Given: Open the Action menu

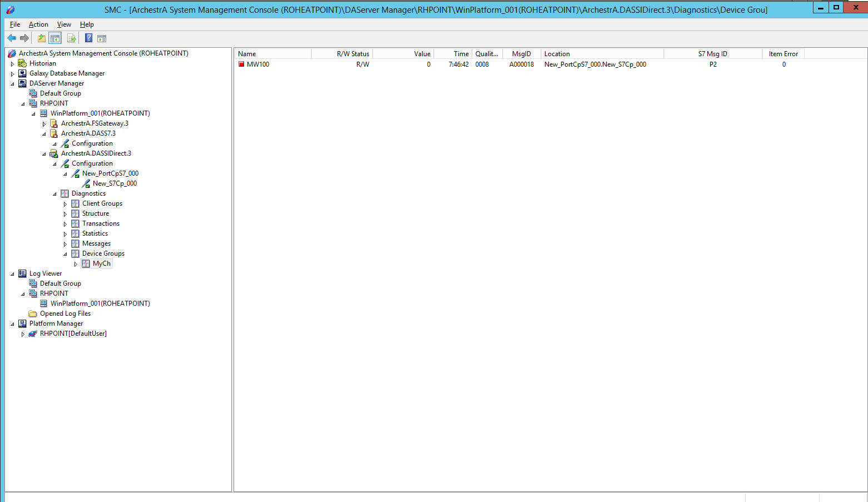Looking at the screenshot, I should [x=38, y=24].
